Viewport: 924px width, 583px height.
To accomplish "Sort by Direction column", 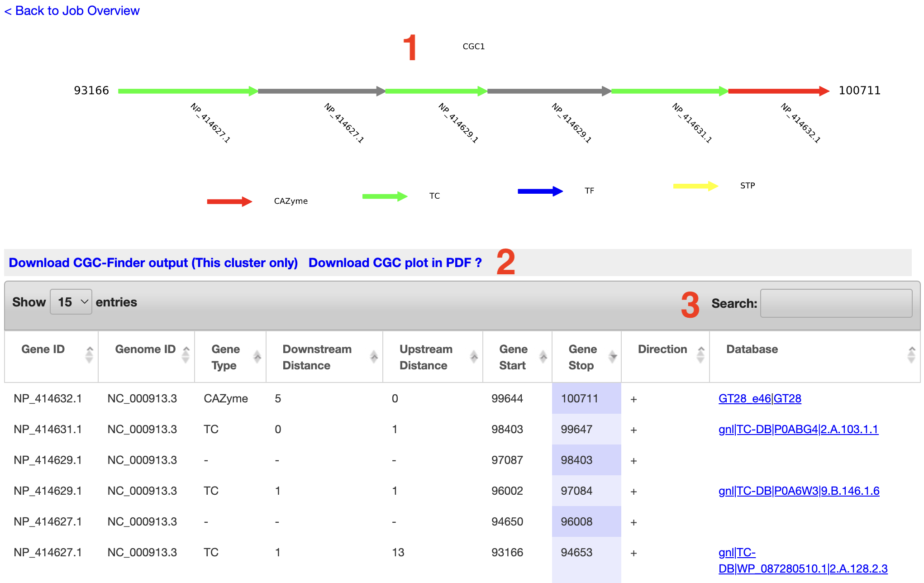I will (700, 355).
